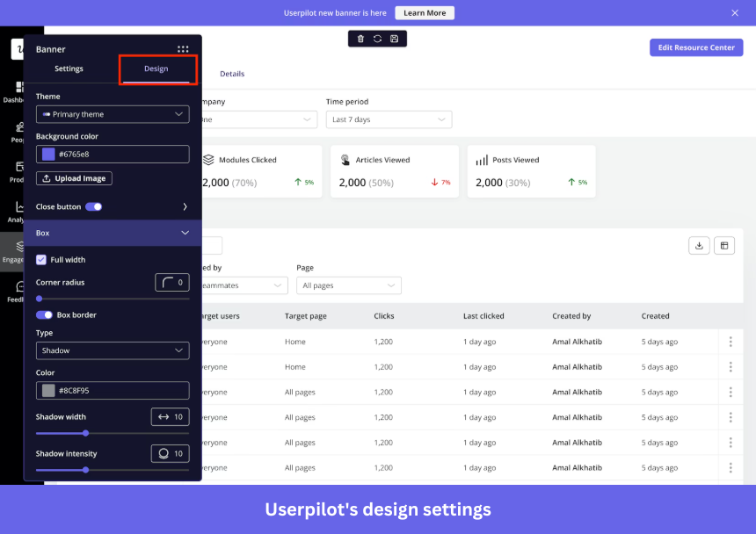Open the Engagement layers sidebar icon
The height and width of the screenshot is (534, 756).
[x=19, y=247]
